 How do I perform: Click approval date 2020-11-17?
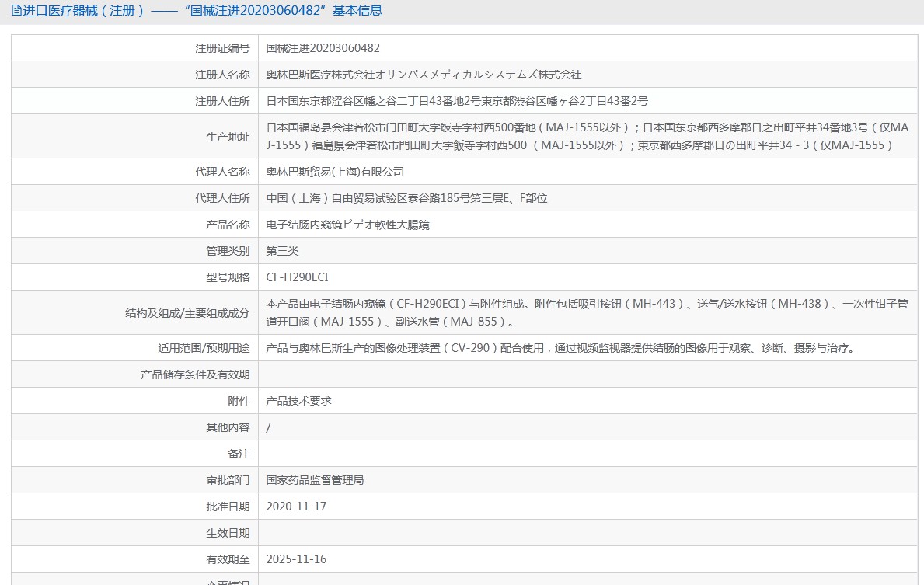pyautogui.click(x=296, y=507)
